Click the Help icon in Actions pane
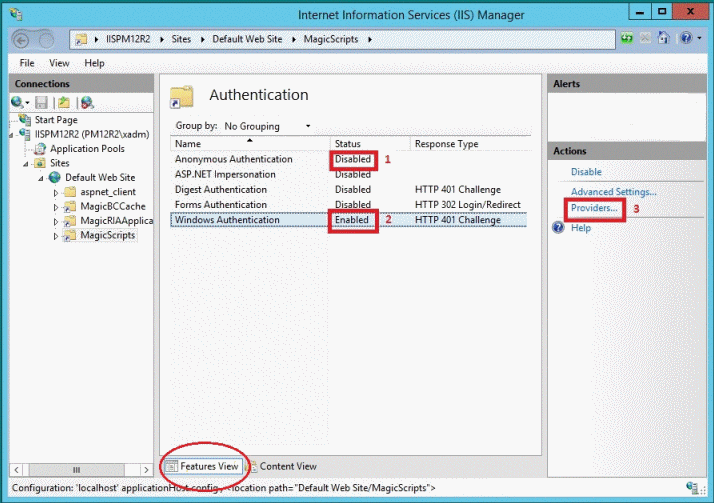Viewport: 714px width, 503px height. pyautogui.click(x=558, y=227)
